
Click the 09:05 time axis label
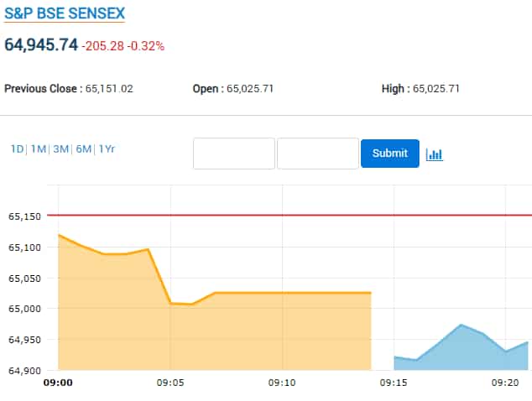pyautogui.click(x=170, y=383)
